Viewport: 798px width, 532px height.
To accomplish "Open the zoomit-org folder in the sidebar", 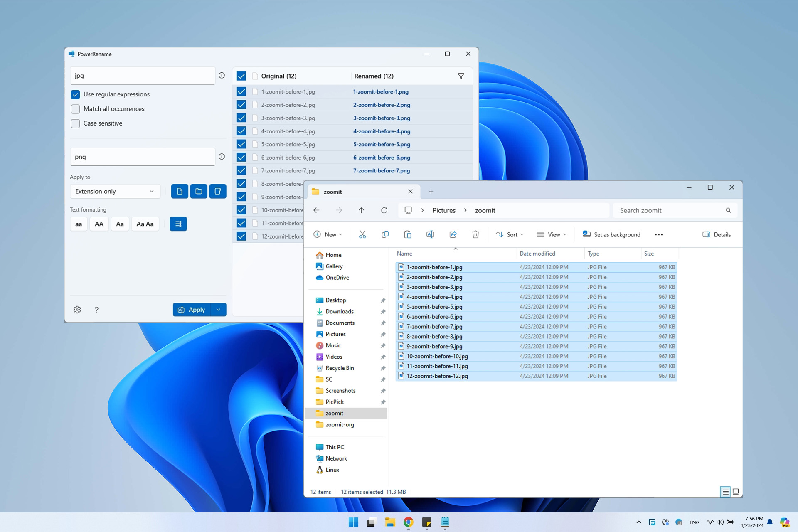I will click(x=340, y=424).
